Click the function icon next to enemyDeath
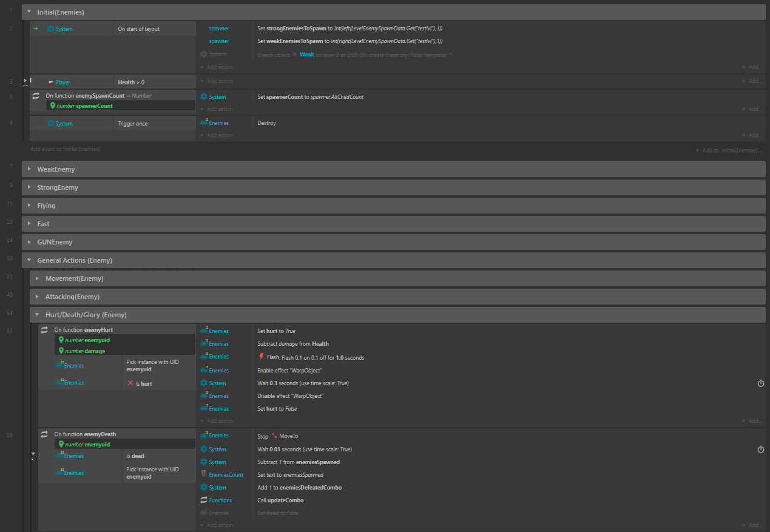This screenshot has height=532, width=770. pyautogui.click(x=44, y=434)
